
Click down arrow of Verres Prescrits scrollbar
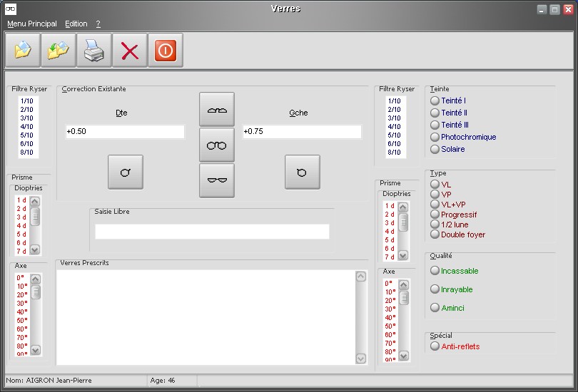(x=361, y=358)
